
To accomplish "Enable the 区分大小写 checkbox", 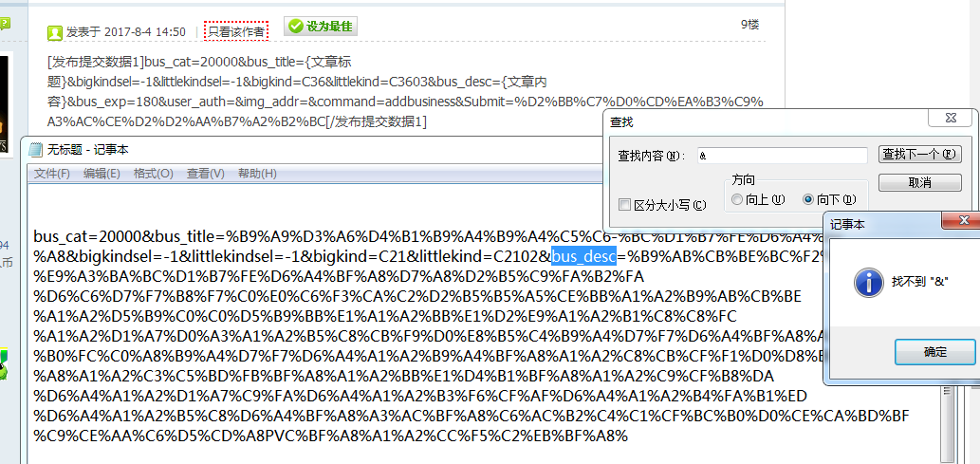I will [624, 205].
